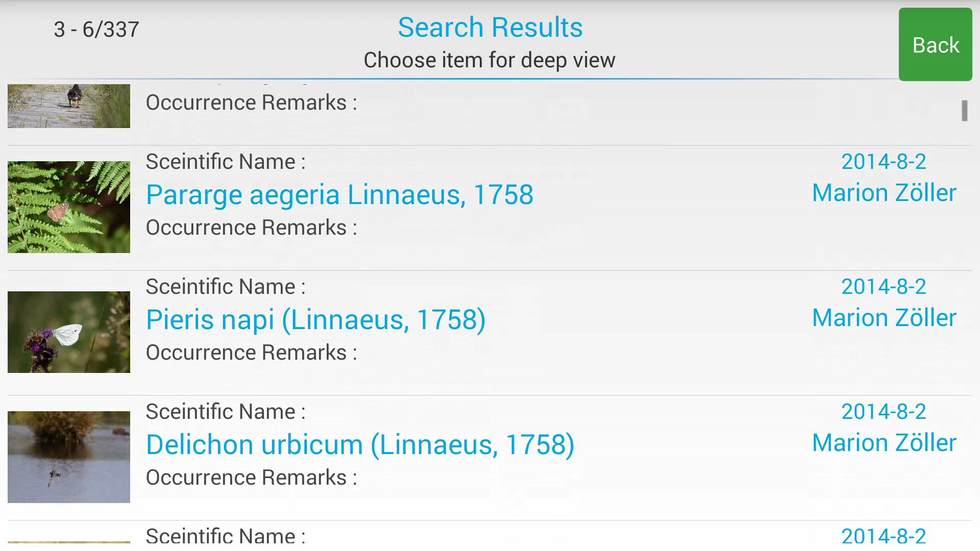Select Delichon urbicum (Linnaeus, 1758) entry

click(x=360, y=445)
